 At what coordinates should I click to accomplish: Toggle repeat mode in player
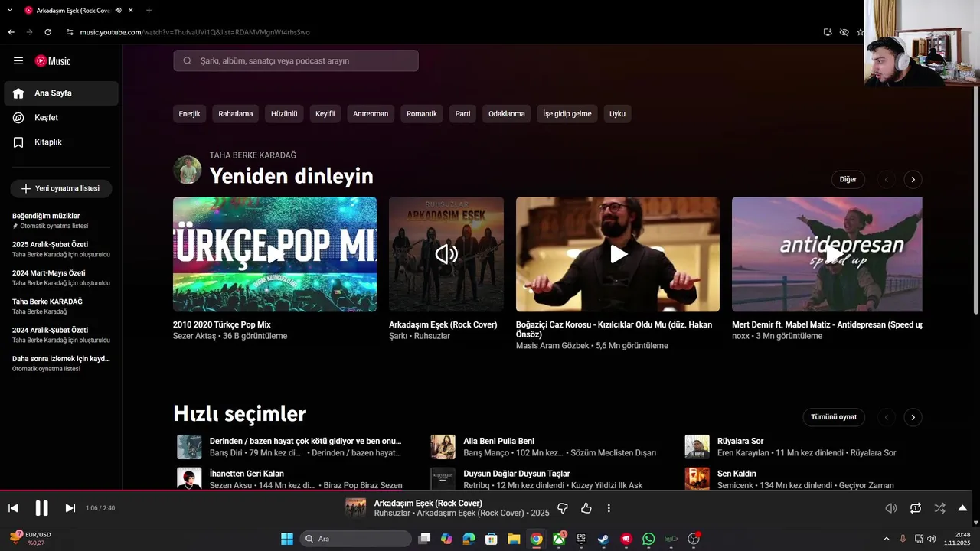(916, 508)
